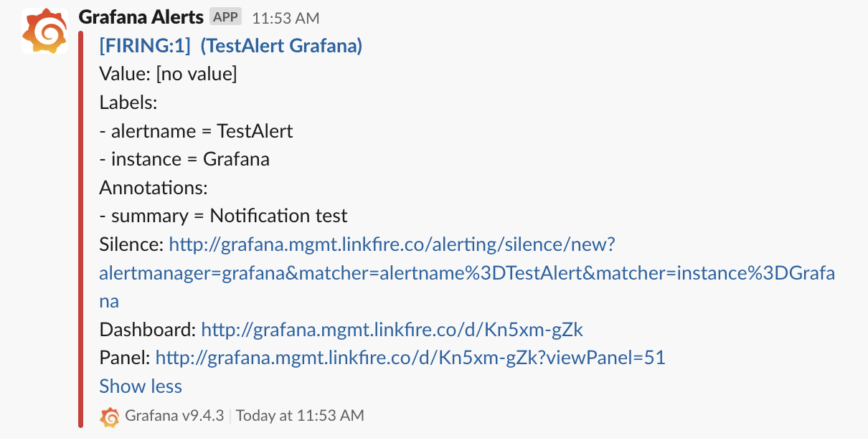Click the small Grafana logo in the footer
The image size is (868, 443).
[x=110, y=416]
